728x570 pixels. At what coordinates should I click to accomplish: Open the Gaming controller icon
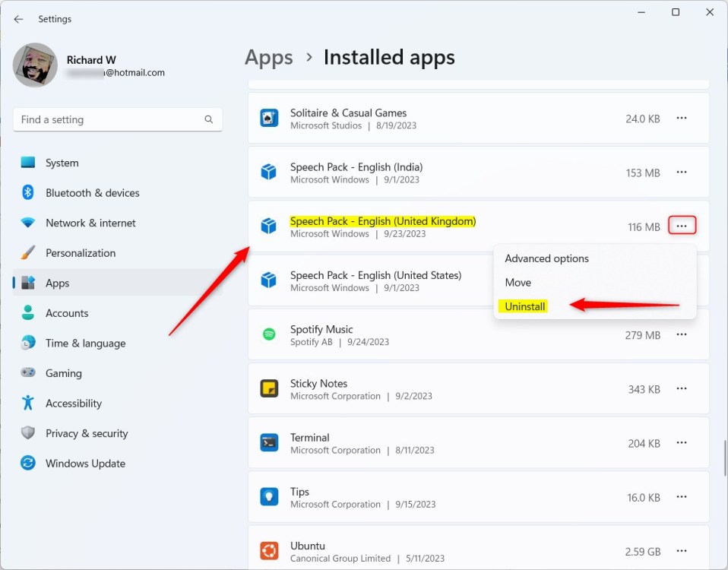point(28,372)
